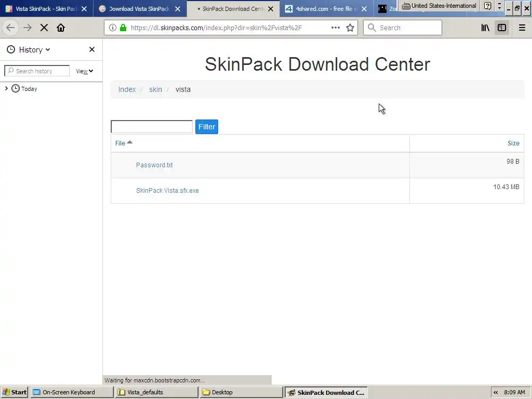Bookmark this page with the star
The width and height of the screenshot is (532, 399).
point(350,28)
